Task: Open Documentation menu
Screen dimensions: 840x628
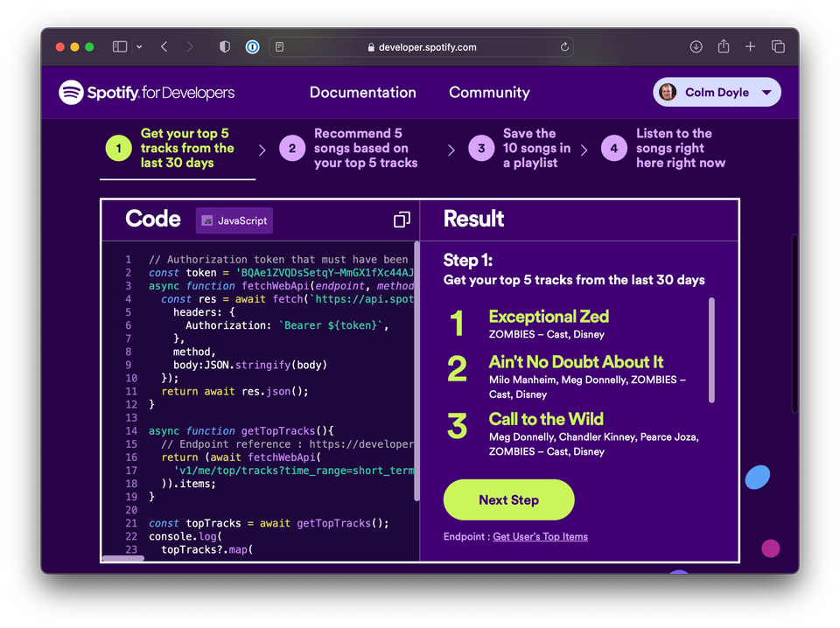Action: pos(362,93)
